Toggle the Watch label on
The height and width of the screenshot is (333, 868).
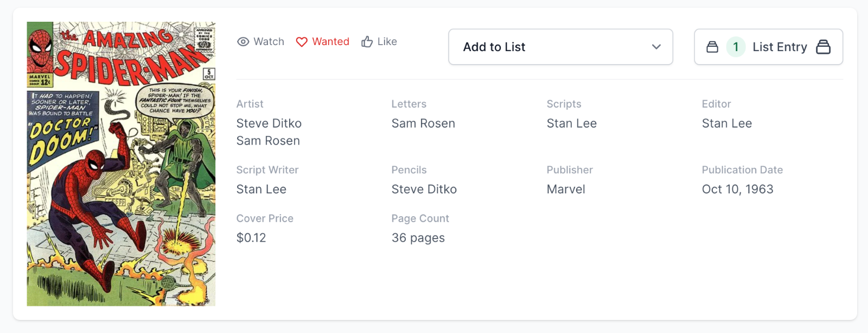tap(269, 42)
